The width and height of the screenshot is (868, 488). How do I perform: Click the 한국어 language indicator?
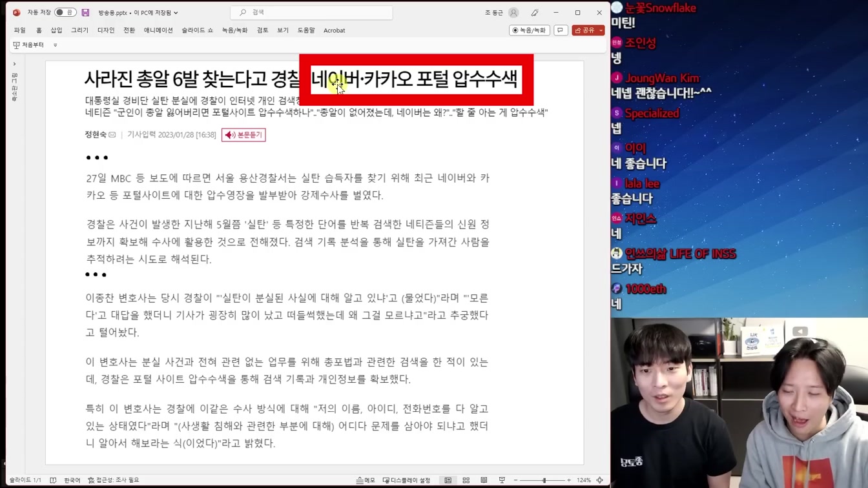coord(72,480)
